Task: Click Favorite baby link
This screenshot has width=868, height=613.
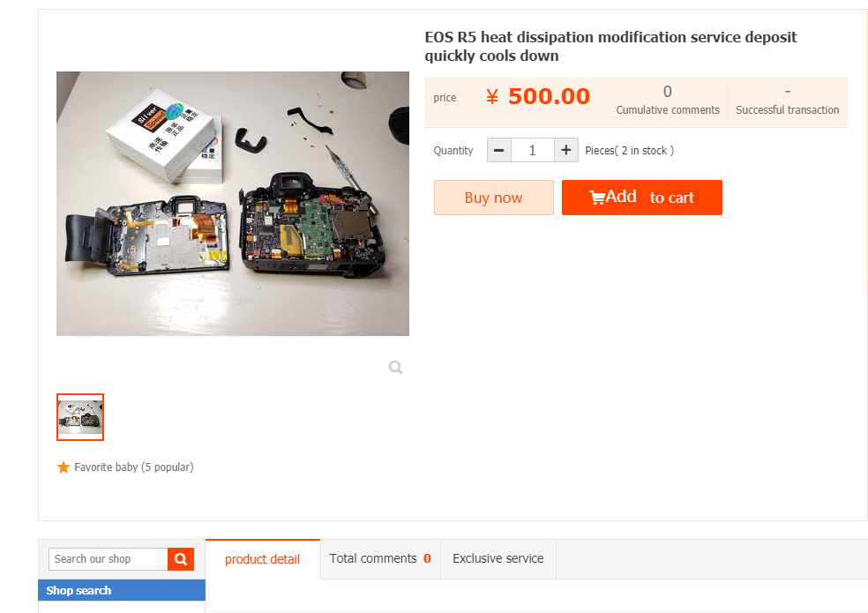Action: [134, 467]
